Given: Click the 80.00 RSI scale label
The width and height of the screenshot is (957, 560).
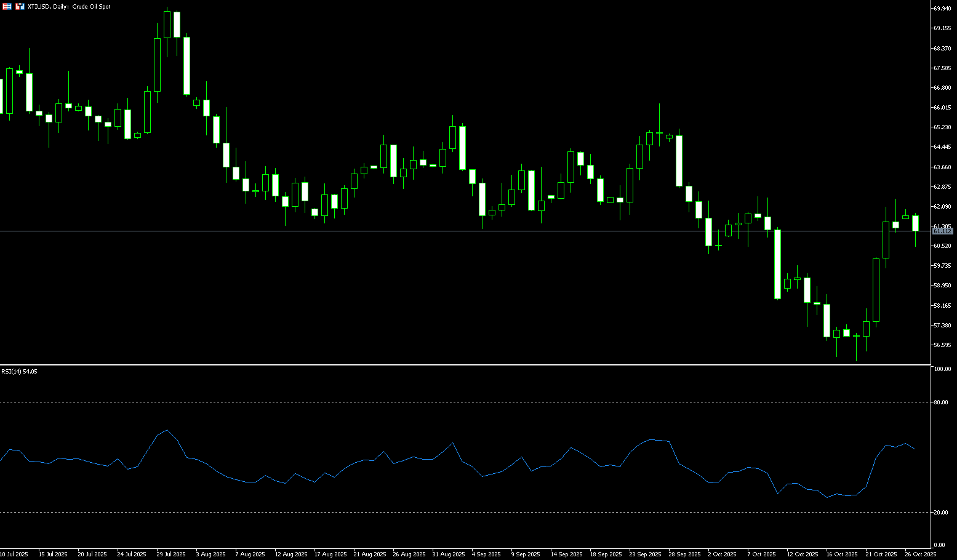Looking at the screenshot, I should (940, 402).
